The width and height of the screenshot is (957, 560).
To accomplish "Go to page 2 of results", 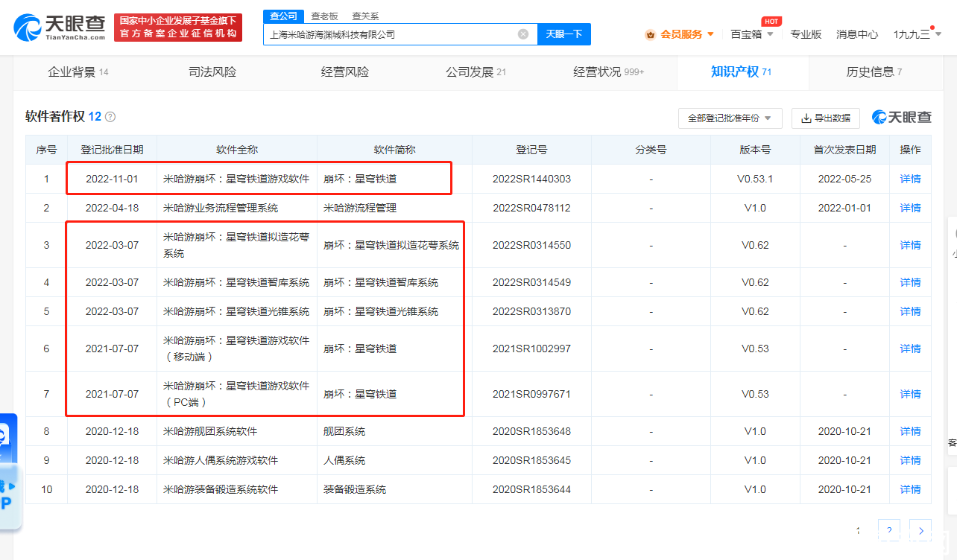I will [889, 531].
